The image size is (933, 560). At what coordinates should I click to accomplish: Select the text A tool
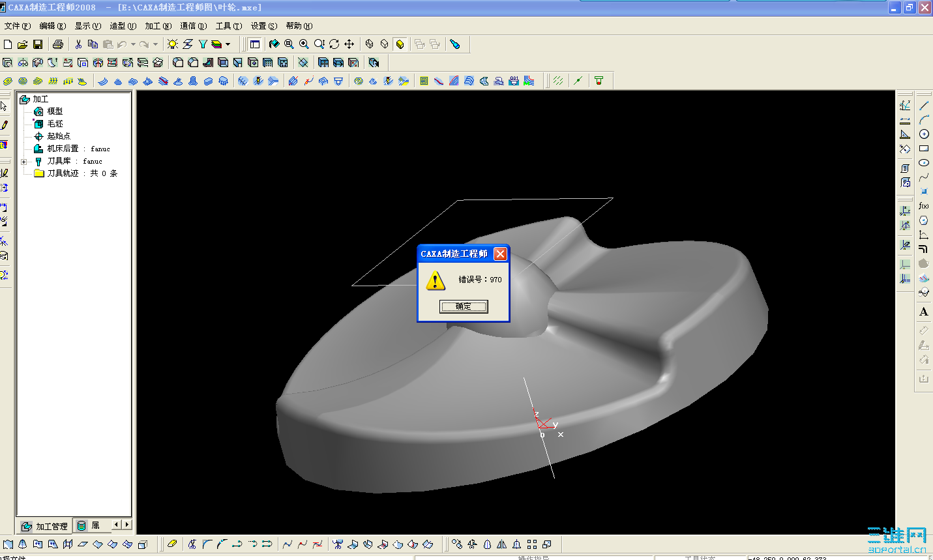(924, 312)
